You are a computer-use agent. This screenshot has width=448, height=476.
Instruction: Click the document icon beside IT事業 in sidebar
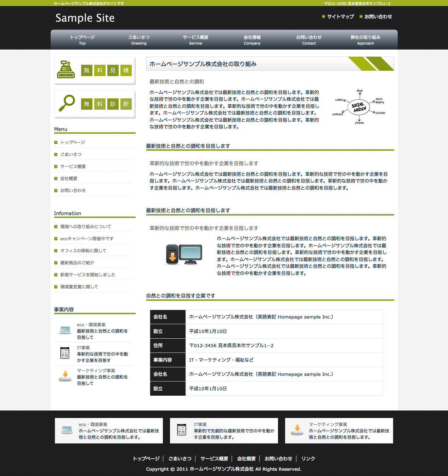pyautogui.click(x=65, y=353)
